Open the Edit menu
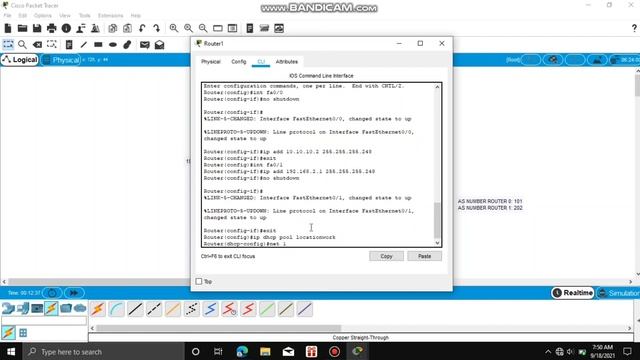640x360 pixels. (22, 16)
